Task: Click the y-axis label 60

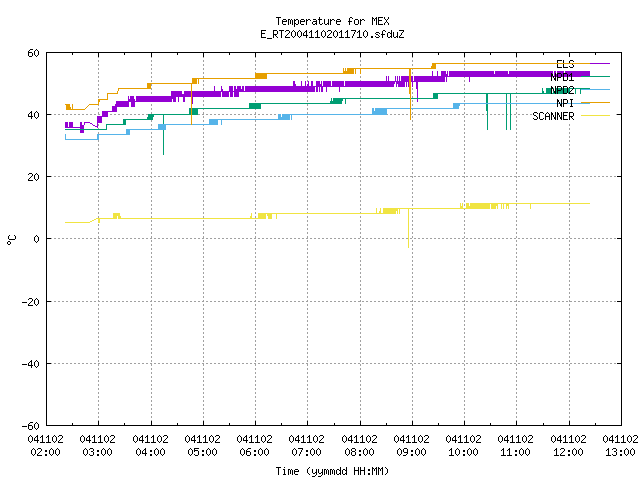Action: [x=33, y=53]
